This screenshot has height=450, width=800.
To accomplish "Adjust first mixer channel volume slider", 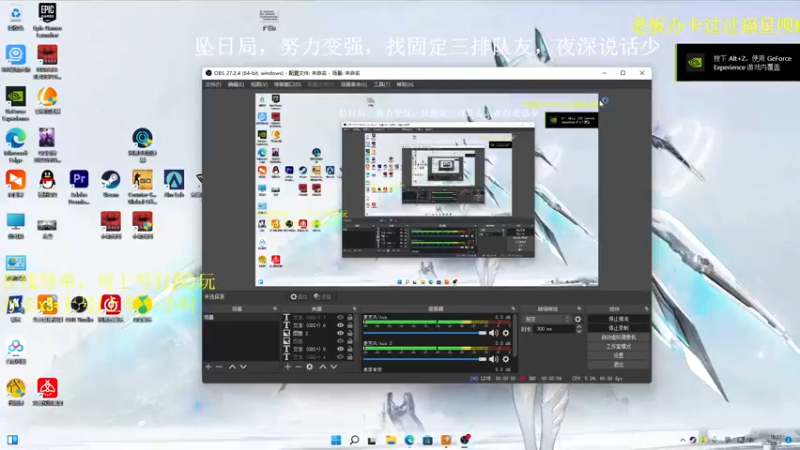I will pyautogui.click(x=425, y=333).
